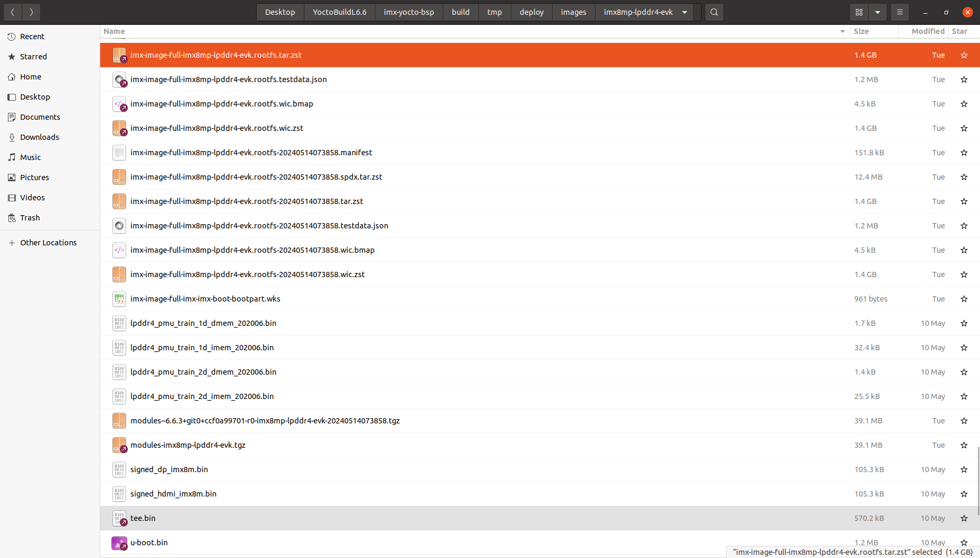Click the back navigation arrow
Viewport: 980px width, 558px height.
[12, 12]
